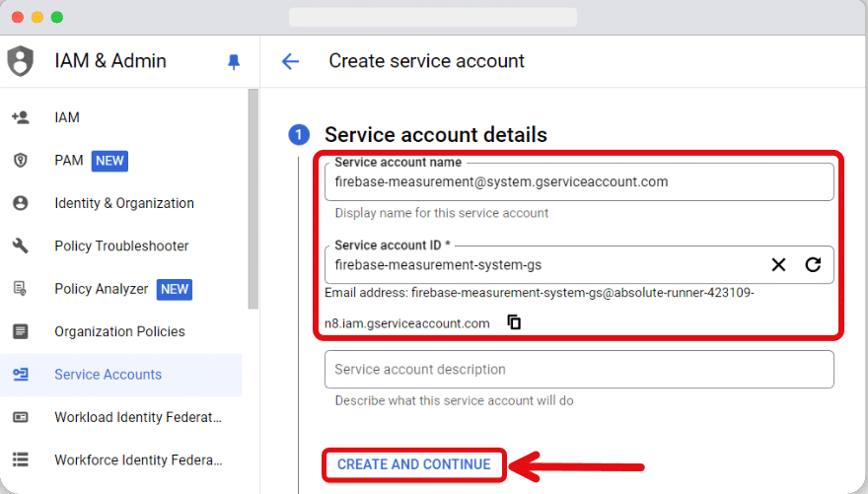Viewport: 868px width, 494px height.
Task: Click the NEW badge next to Policy Analyzer
Action: 175,289
